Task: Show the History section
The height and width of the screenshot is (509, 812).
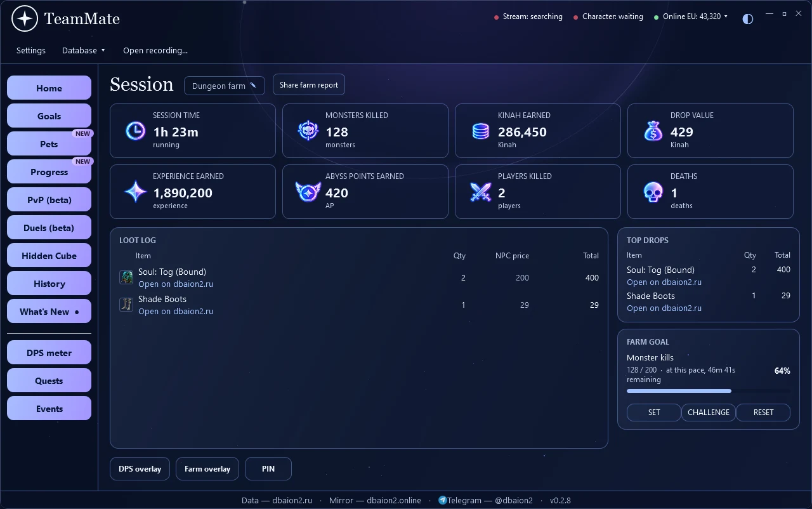Action: tap(49, 284)
